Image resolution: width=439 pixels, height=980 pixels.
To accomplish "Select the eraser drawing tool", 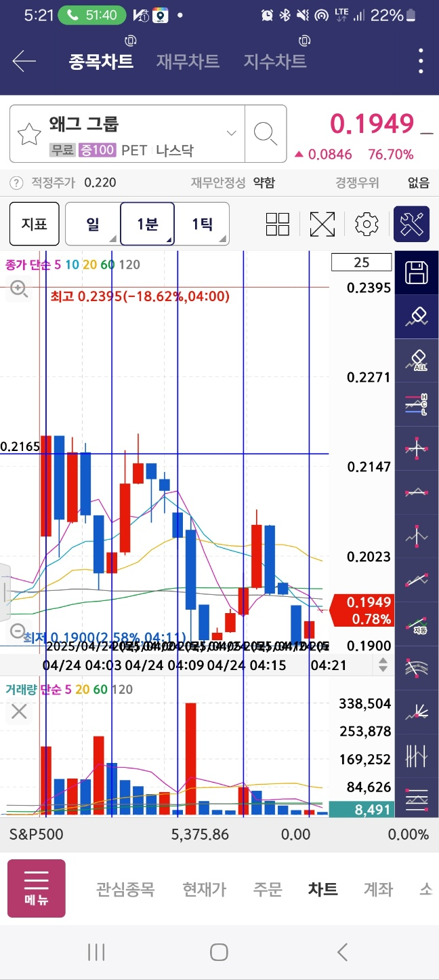I will point(416,317).
